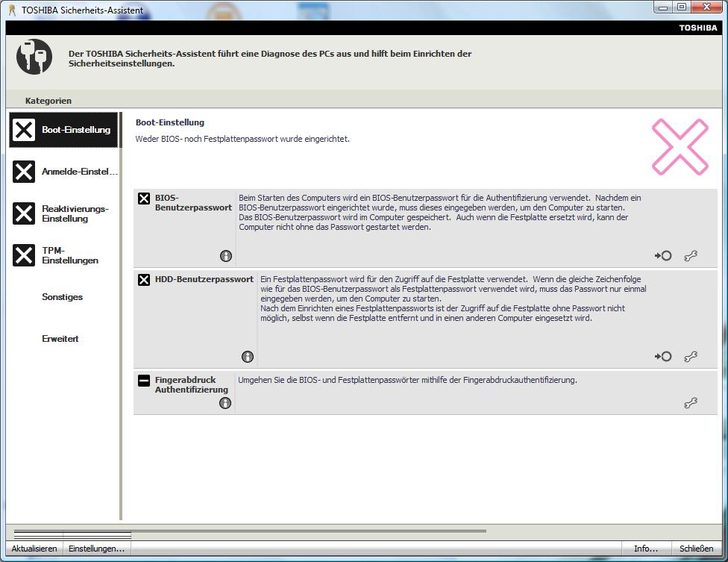728x562 pixels.
Task: Open wrench settings for BIOS-Benutzerpasswort
Action: click(x=691, y=256)
